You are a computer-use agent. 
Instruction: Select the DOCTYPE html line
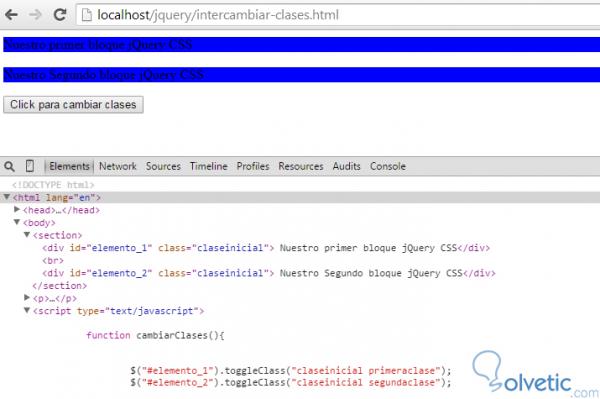[53, 185]
